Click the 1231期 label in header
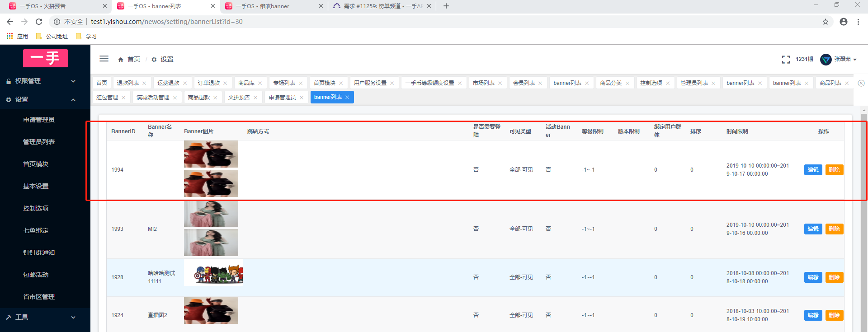The width and height of the screenshot is (868, 332). pyautogui.click(x=804, y=59)
